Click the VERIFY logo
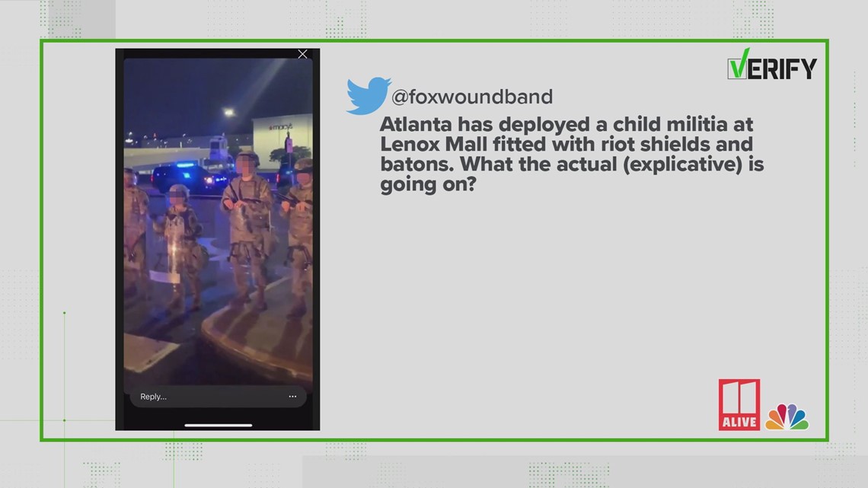Image resolution: width=868 pixels, height=488 pixels. pyautogui.click(x=771, y=64)
